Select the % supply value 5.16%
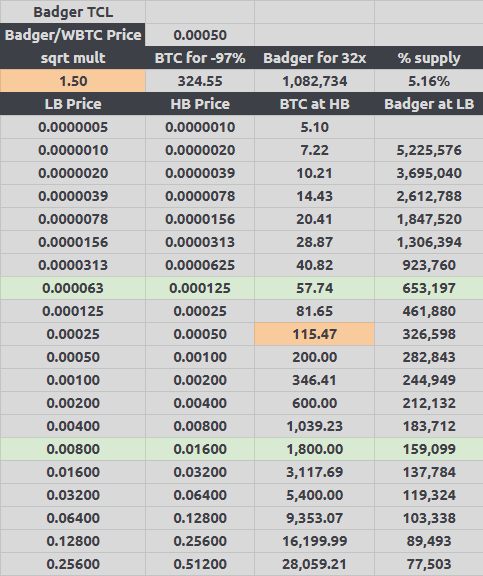This screenshot has height=576, width=483. pos(429,81)
